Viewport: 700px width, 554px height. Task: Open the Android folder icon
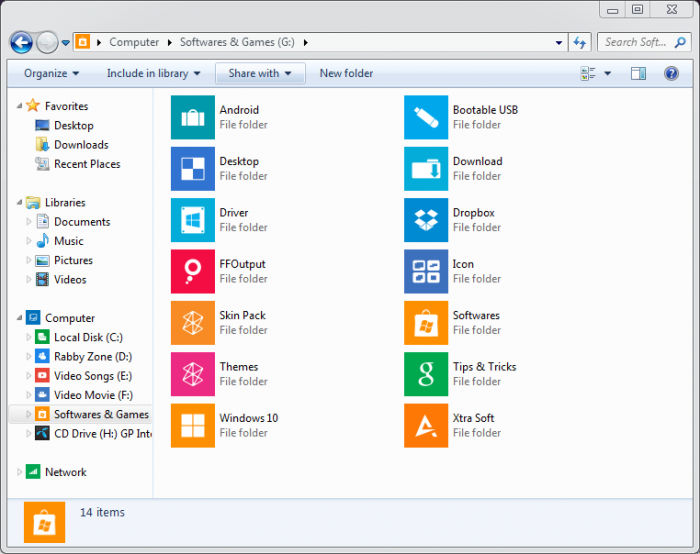192,118
